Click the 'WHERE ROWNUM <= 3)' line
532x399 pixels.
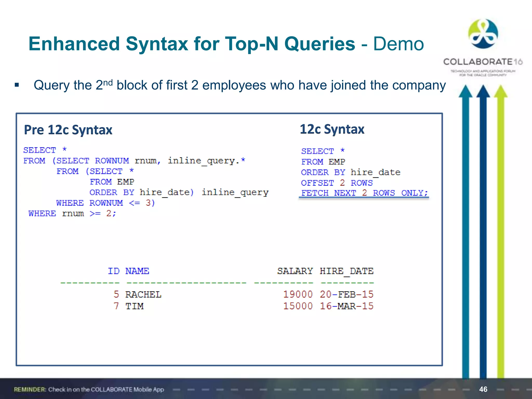coord(106,203)
